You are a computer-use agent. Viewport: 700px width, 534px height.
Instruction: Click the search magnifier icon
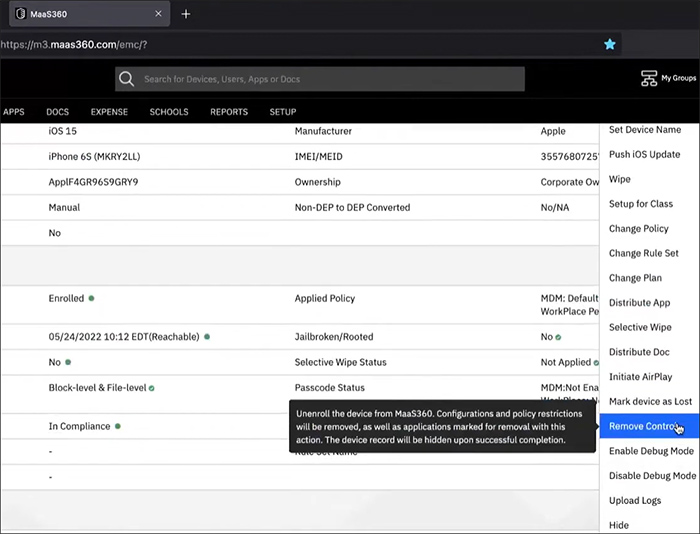click(126, 79)
